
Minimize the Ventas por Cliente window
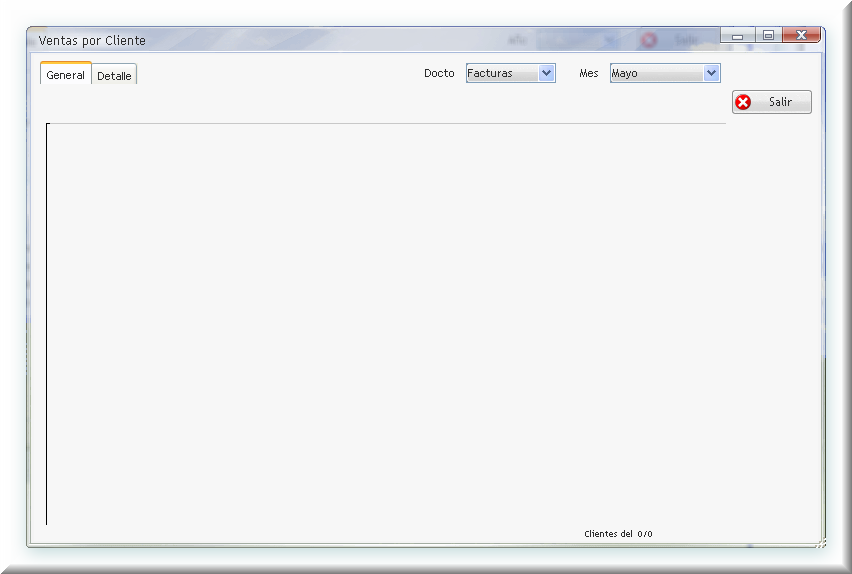tap(738, 36)
